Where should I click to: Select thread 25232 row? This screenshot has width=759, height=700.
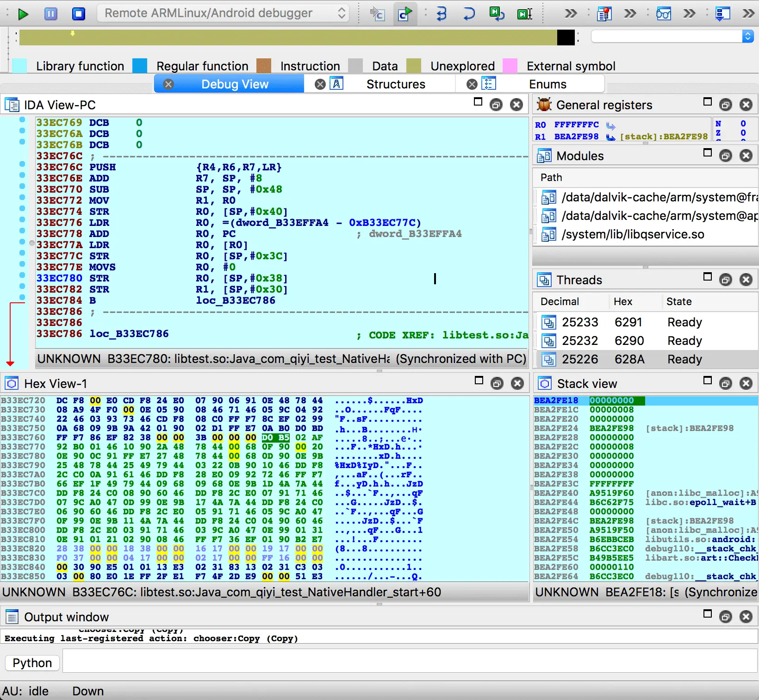pyautogui.click(x=646, y=341)
